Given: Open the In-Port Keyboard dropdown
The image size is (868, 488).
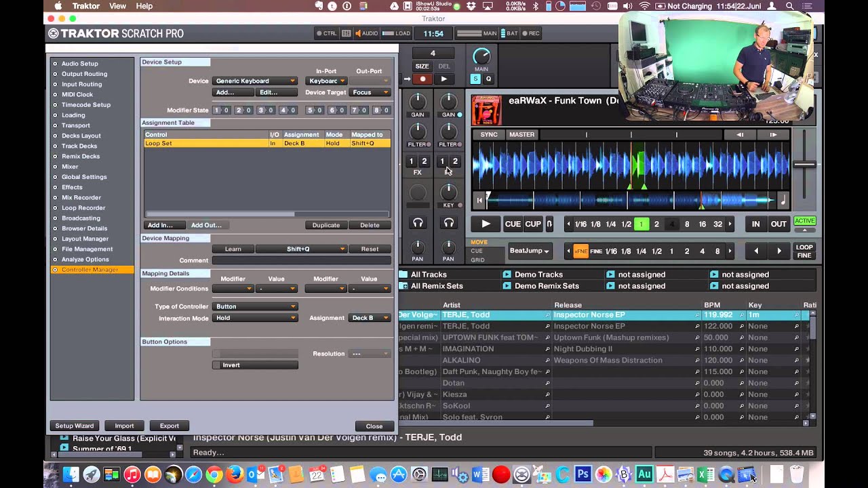Looking at the screenshot, I should 326,81.
